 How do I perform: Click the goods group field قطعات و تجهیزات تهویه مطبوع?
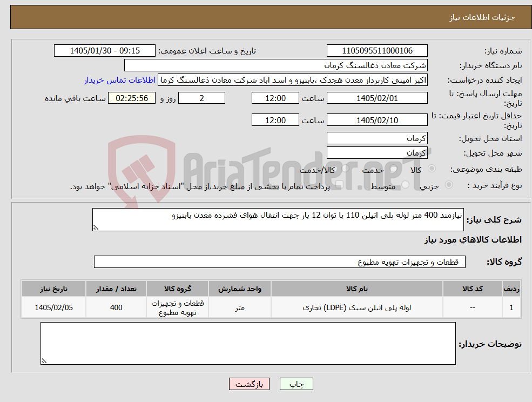point(280,262)
